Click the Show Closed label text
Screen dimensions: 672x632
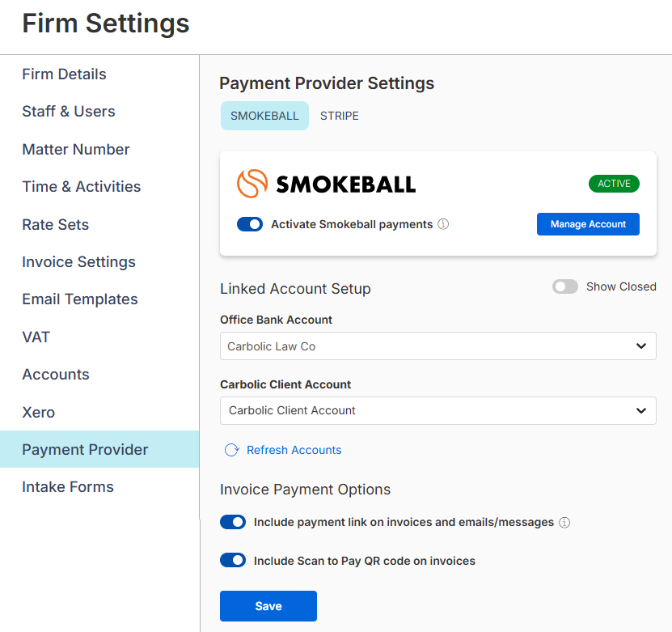click(x=621, y=286)
